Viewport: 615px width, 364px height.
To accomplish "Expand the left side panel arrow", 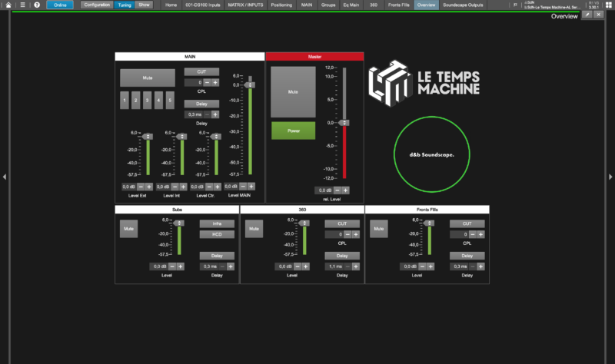I will tap(4, 177).
